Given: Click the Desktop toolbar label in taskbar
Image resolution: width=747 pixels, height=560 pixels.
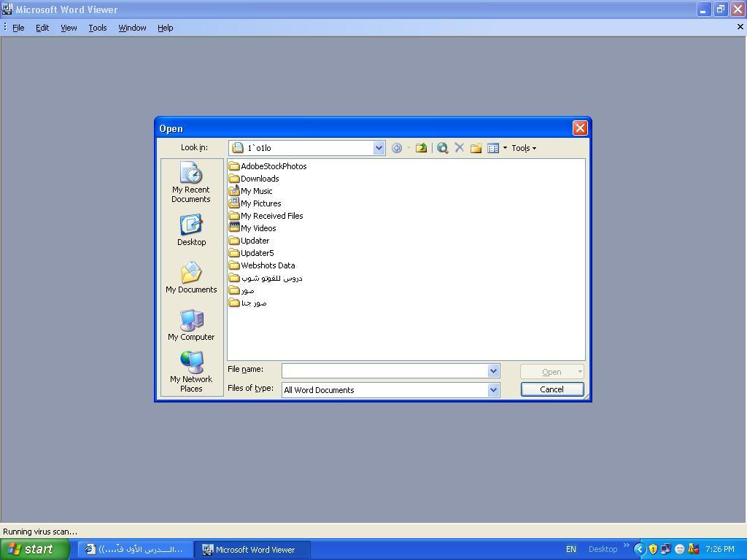Looking at the screenshot, I should (x=603, y=549).
